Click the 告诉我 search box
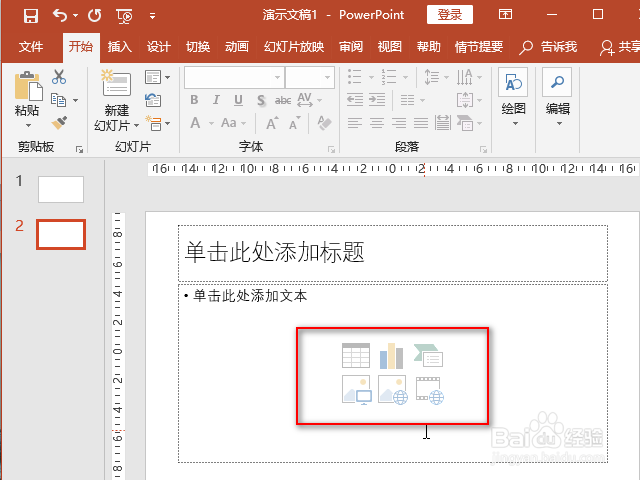640x480 pixels. [548, 47]
